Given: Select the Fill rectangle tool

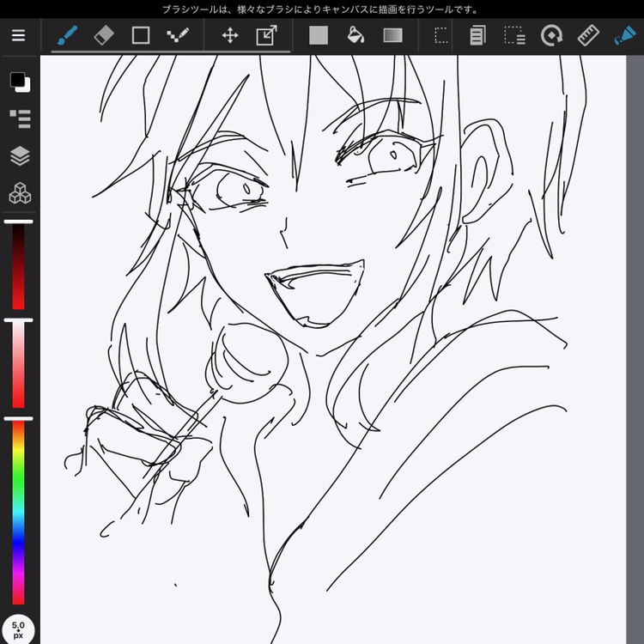Looking at the screenshot, I should 319,35.
